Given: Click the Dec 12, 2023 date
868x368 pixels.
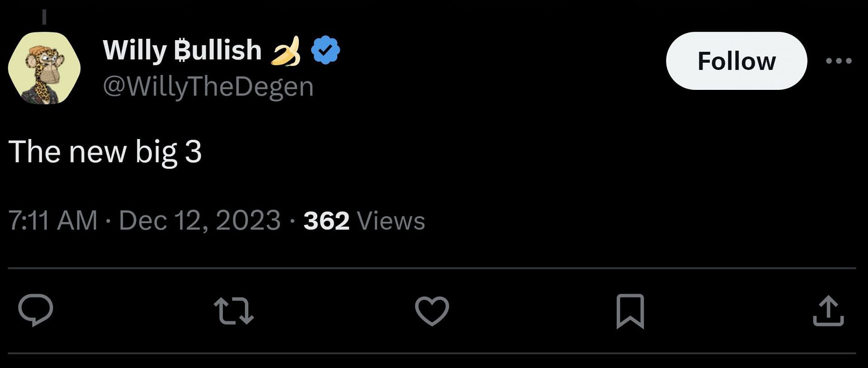Looking at the screenshot, I should pos(199,220).
